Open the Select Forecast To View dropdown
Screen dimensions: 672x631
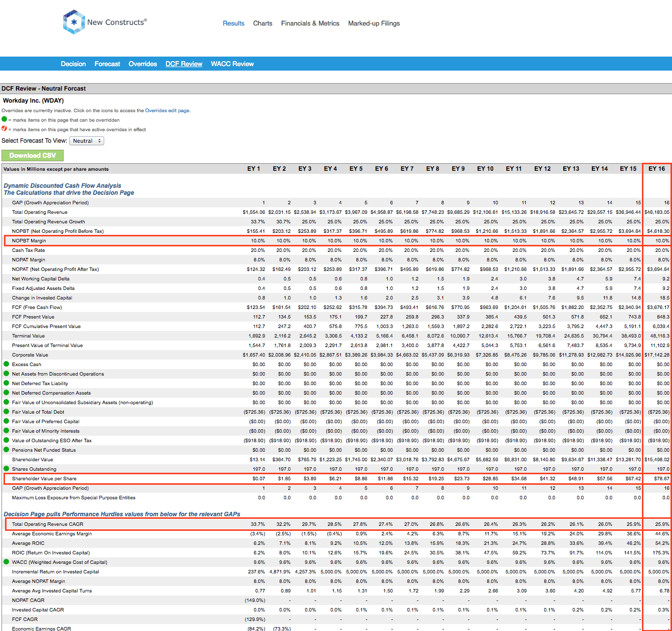click(87, 141)
